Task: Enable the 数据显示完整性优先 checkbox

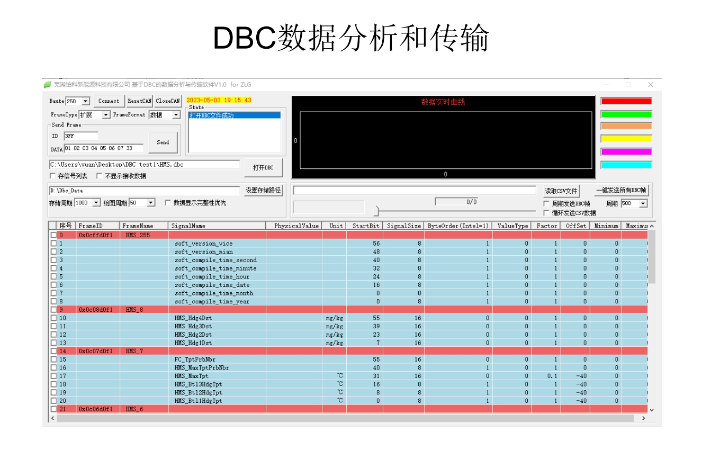Action: coord(168,202)
